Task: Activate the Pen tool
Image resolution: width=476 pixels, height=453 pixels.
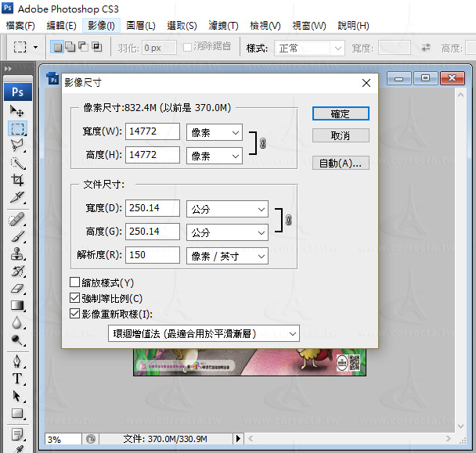Action: point(17,361)
